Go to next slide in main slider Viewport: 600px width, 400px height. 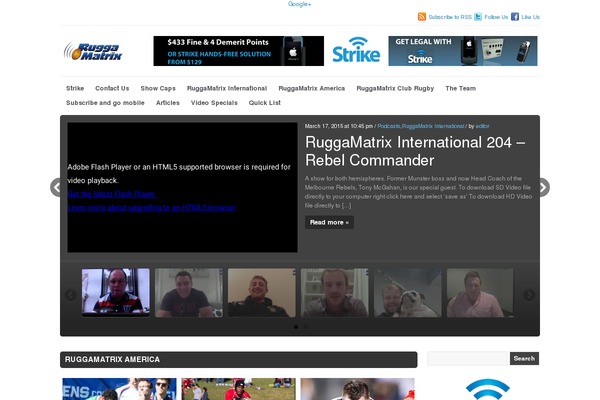(544, 188)
